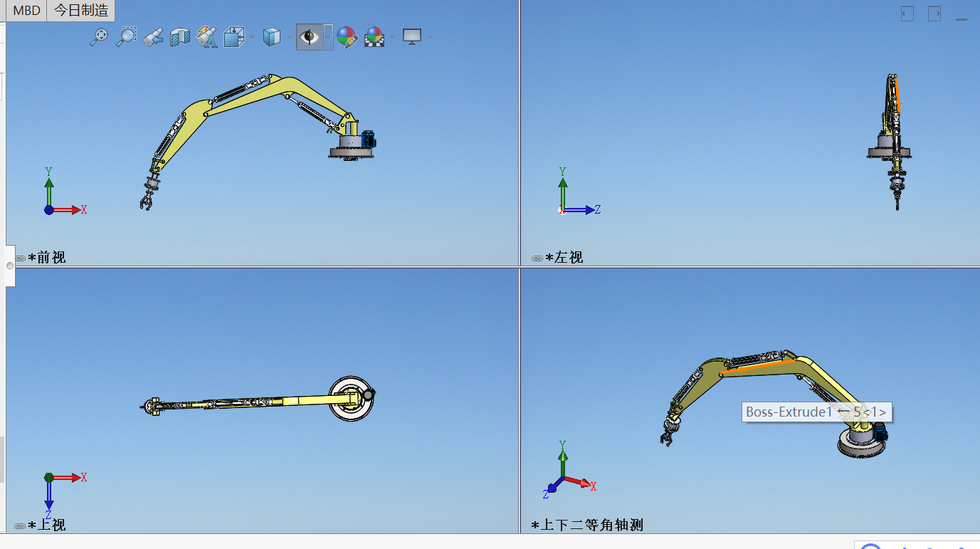The width and height of the screenshot is (980, 549).
Task: Click the link icon beside *前视
Action: click(20, 258)
